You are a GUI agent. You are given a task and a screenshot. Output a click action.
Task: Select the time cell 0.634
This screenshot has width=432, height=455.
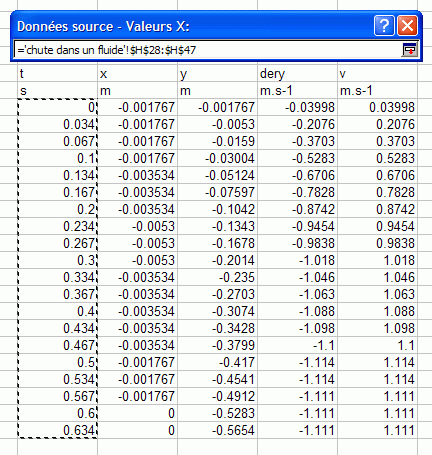[x=57, y=430]
